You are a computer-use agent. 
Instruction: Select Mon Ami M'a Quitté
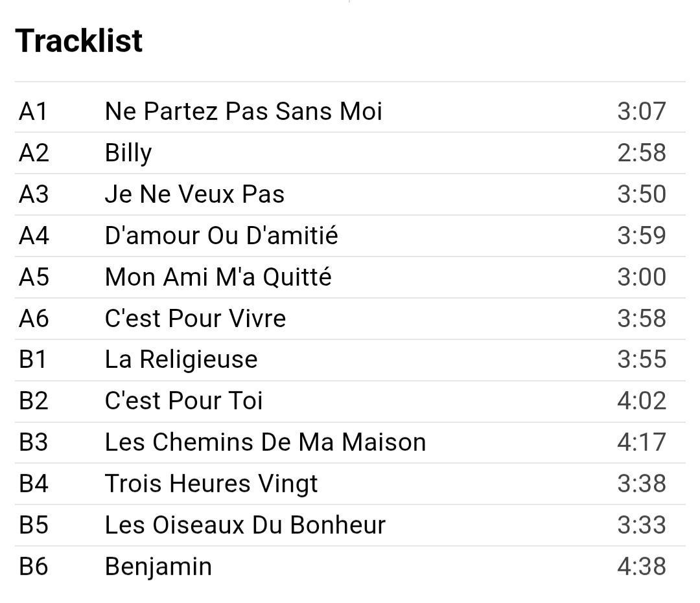(218, 277)
